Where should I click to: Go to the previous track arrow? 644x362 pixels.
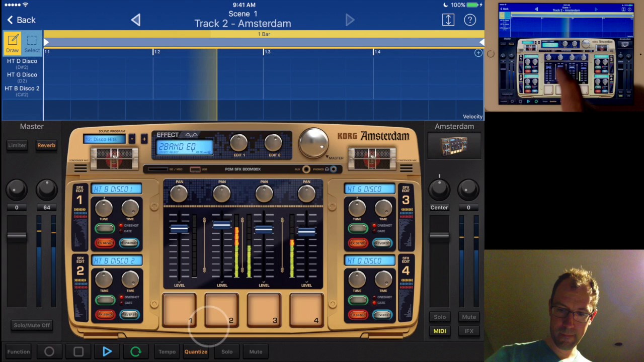point(136,20)
